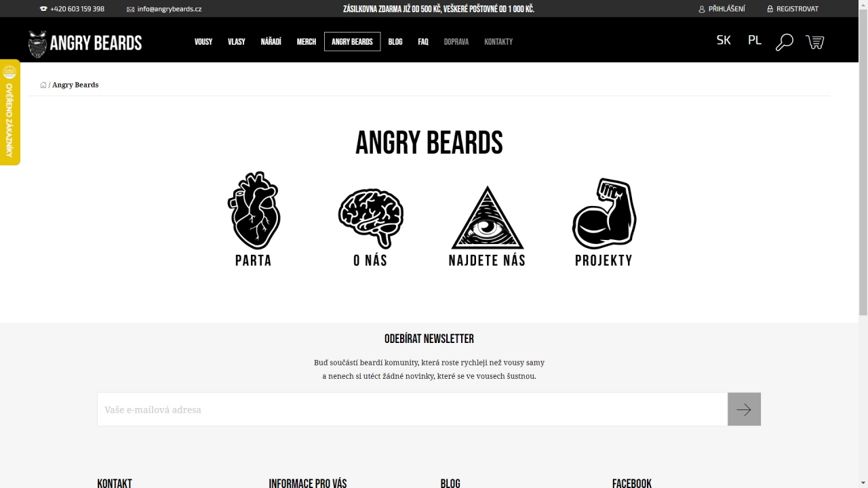Open the O NÁS brain icon
868x488 pixels.
pyautogui.click(x=370, y=218)
